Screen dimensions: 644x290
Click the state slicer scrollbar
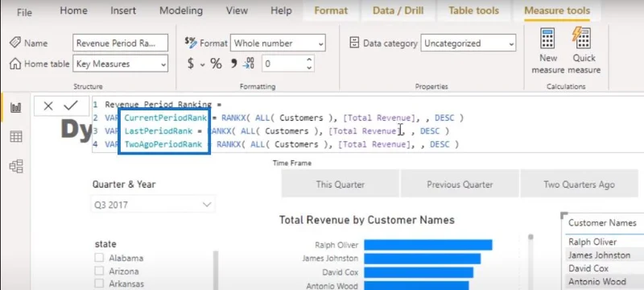pyautogui.click(x=215, y=270)
